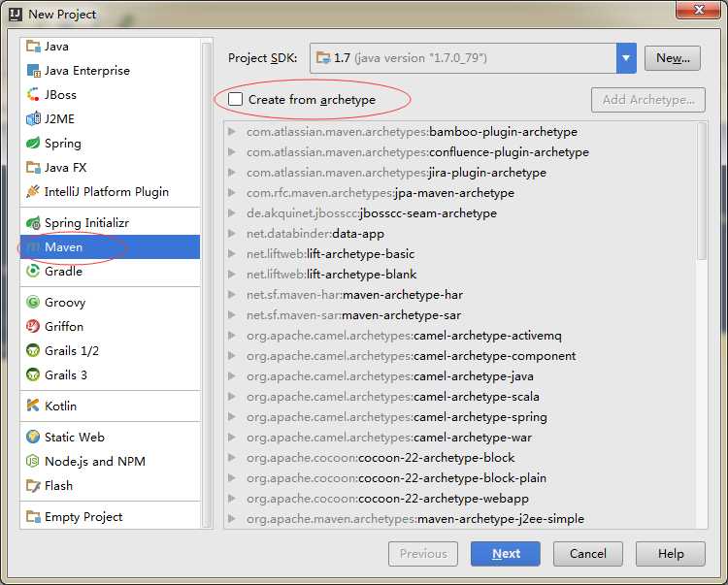Select maven-archetype-j2ee-simple row

click(460, 519)
